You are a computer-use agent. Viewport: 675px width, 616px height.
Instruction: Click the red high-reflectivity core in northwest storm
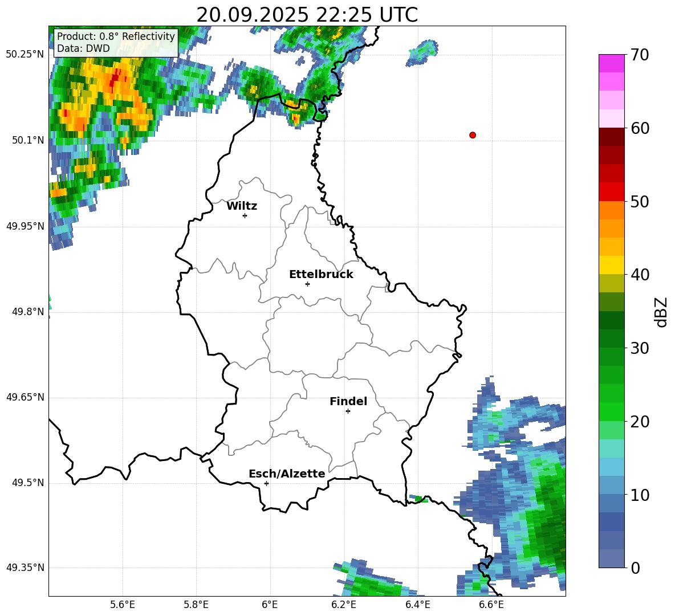coord(114,80)
